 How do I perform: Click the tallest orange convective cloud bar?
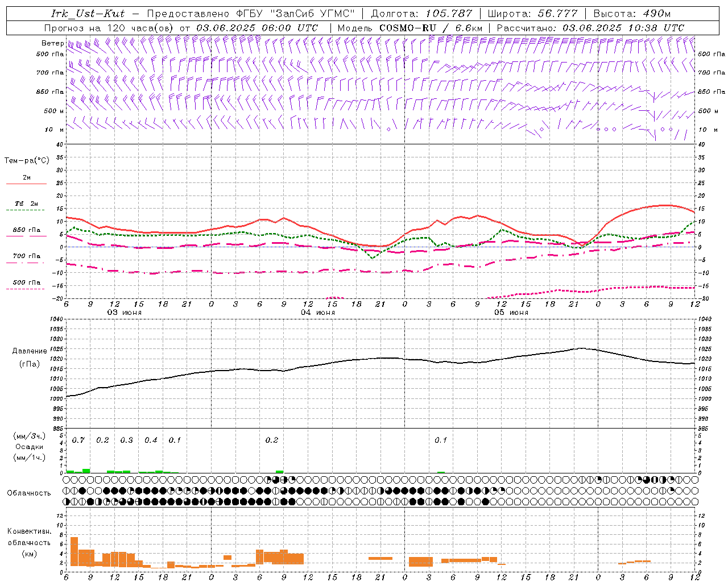click(x=74, y=551)
